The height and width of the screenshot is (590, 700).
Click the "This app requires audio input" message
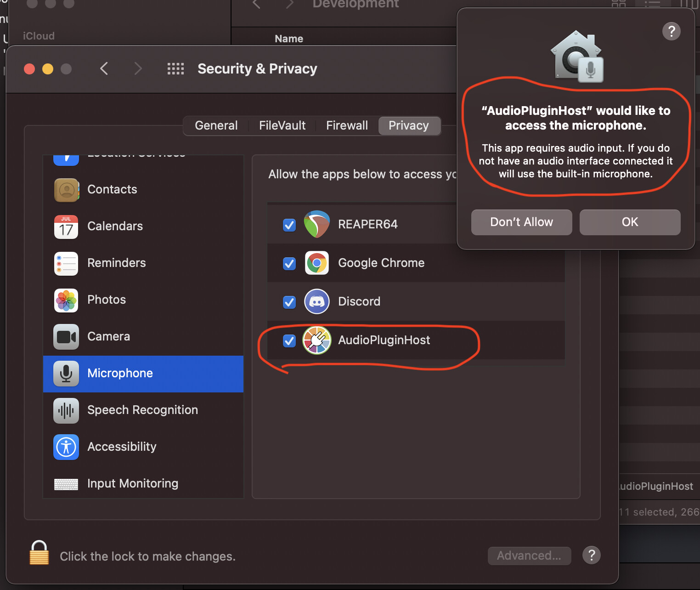pos(576,161)
